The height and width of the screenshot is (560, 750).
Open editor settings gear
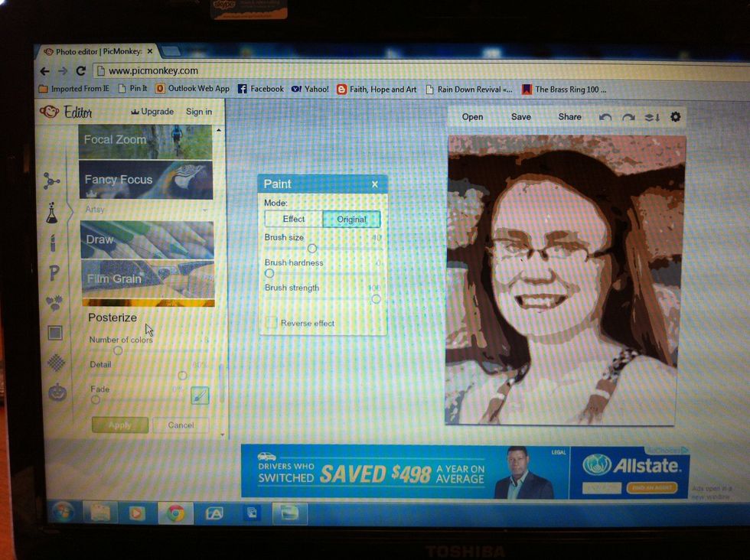[675, 117]
